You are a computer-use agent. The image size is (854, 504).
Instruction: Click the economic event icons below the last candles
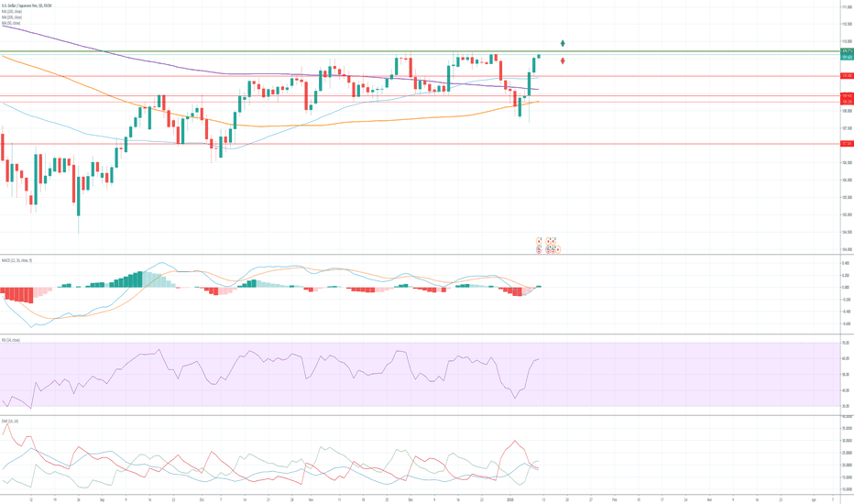pyautogui.click(x=548, y=245)
